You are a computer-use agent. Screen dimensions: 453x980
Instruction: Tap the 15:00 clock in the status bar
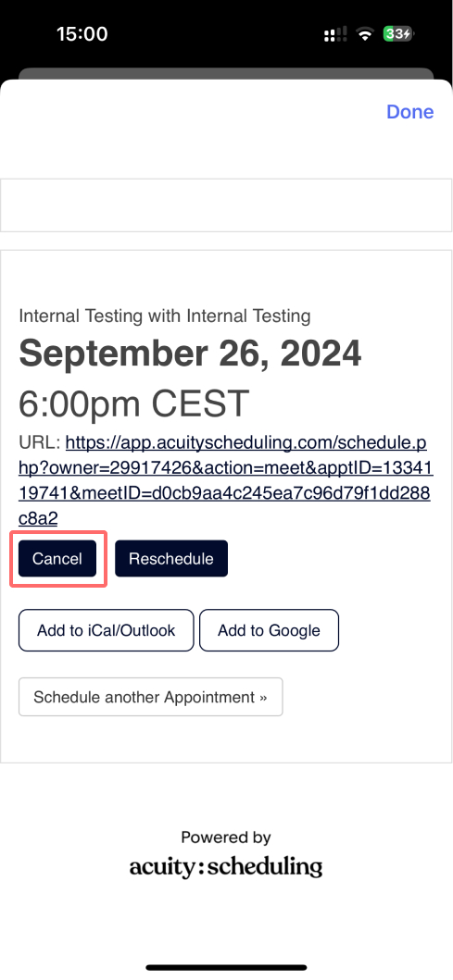coord(82,33)
